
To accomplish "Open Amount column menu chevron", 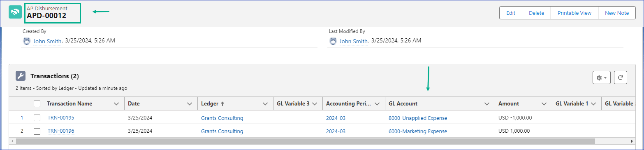I will tap(544, 104).
